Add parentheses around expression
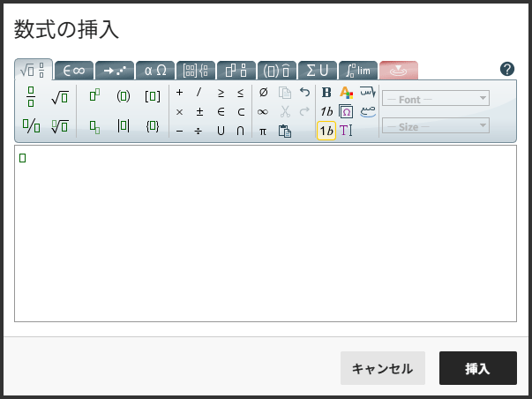The width and height of the screenshot is (532, 399). [124, 96]
